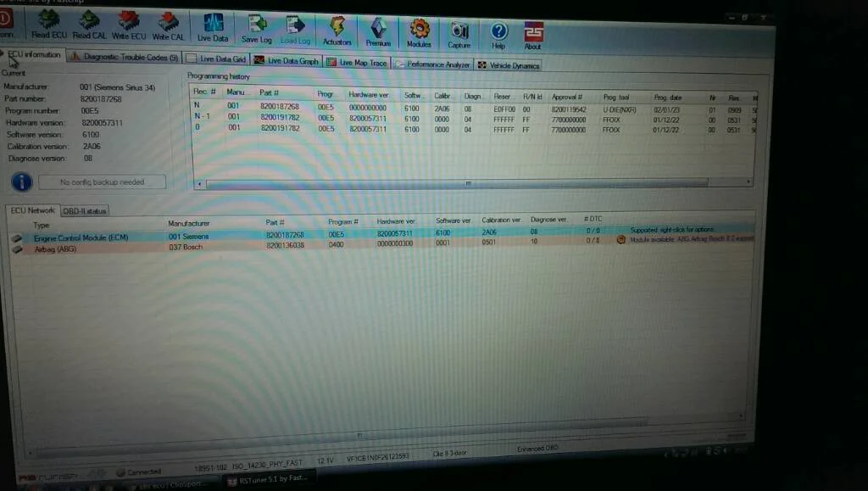
Task: Click the VIN number in the status bar
Action: (x=377, y=458)
